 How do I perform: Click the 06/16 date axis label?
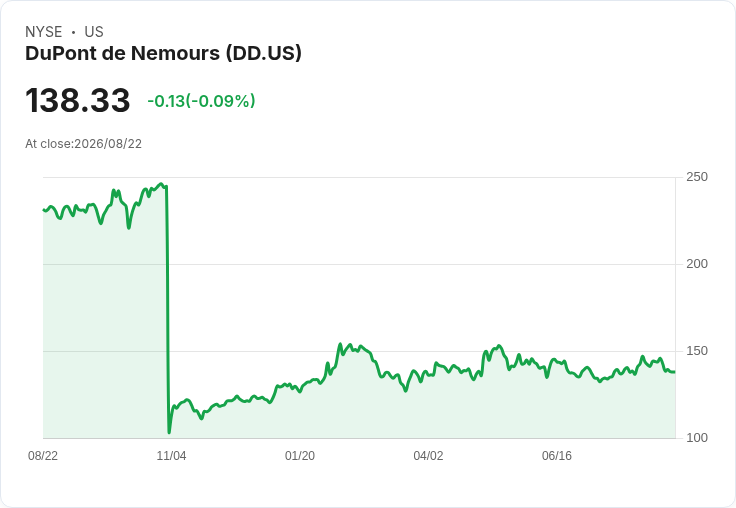coord(557,455)
